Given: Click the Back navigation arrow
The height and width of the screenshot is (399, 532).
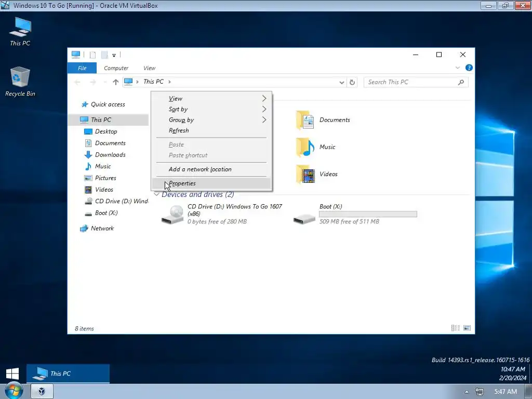Looking at the screenshot, I should [77, 82].
